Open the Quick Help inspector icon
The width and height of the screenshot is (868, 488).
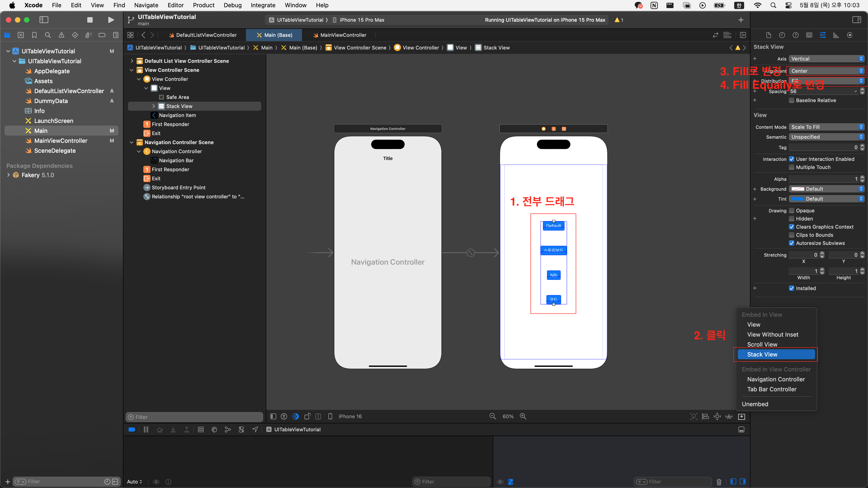coord(796,35)
